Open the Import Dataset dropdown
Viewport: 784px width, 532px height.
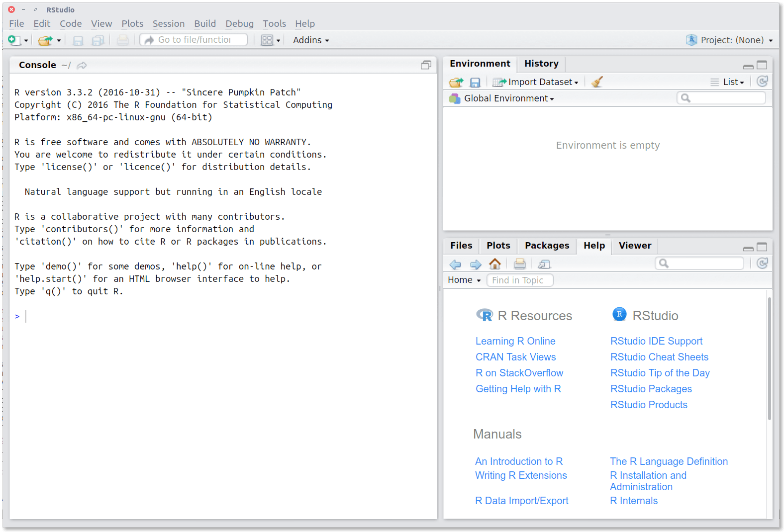(535, 82)
